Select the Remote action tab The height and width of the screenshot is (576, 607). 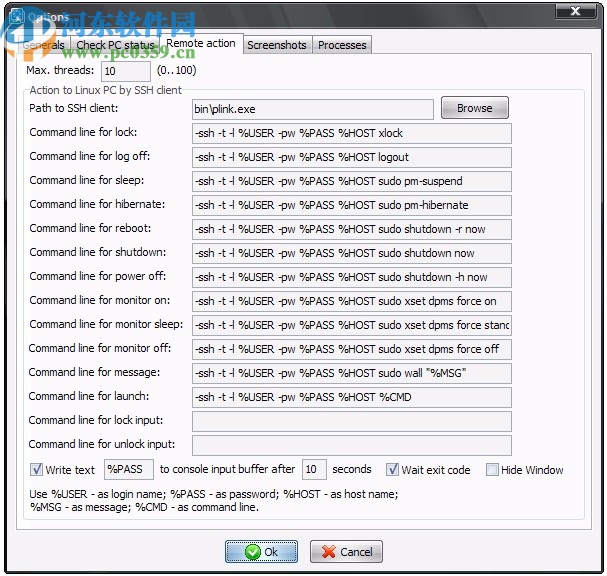point(201,43)
